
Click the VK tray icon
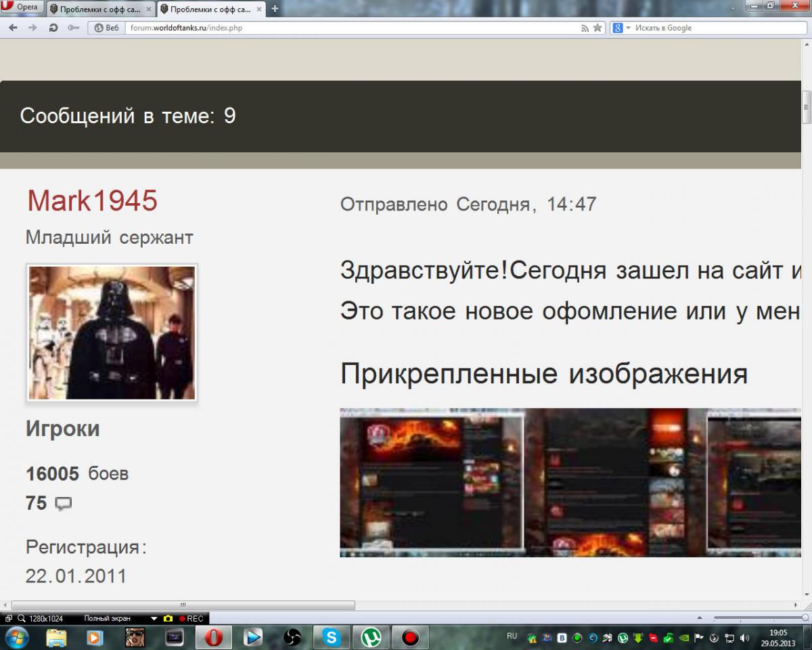point(562,638)
